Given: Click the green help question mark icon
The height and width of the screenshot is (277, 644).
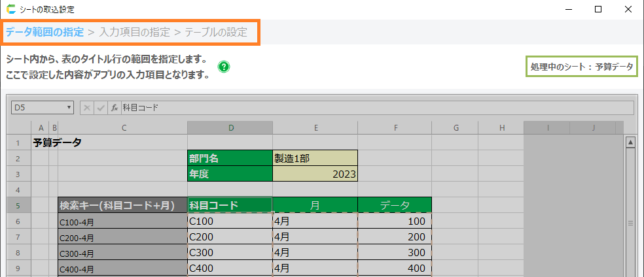Looking at the screenshot, I should [x=224, y=67].
